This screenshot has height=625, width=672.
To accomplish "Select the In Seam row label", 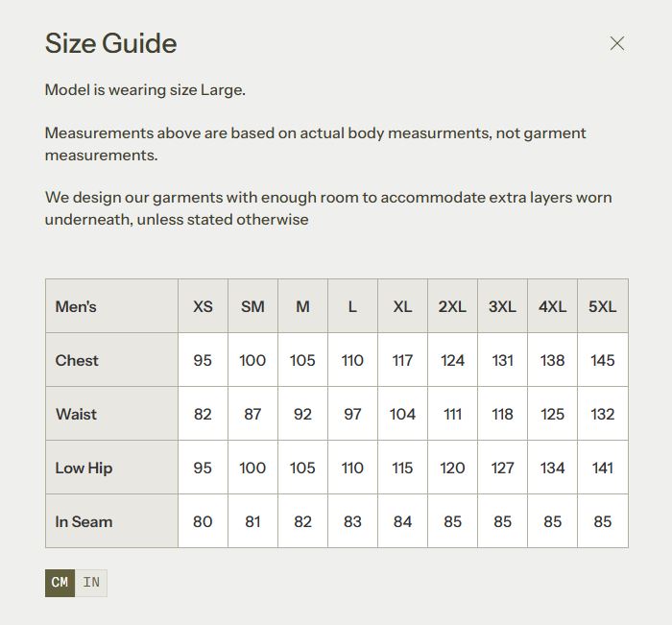I will (84, 522).
